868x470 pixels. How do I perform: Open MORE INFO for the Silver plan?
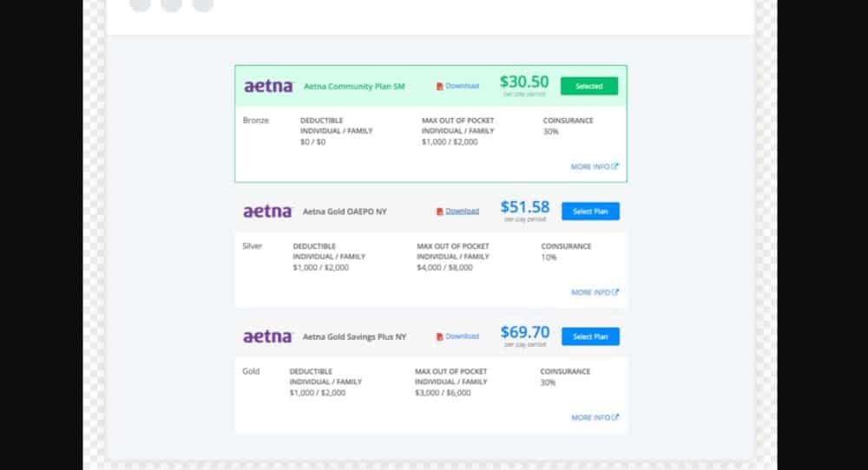[x=590, y=292]
